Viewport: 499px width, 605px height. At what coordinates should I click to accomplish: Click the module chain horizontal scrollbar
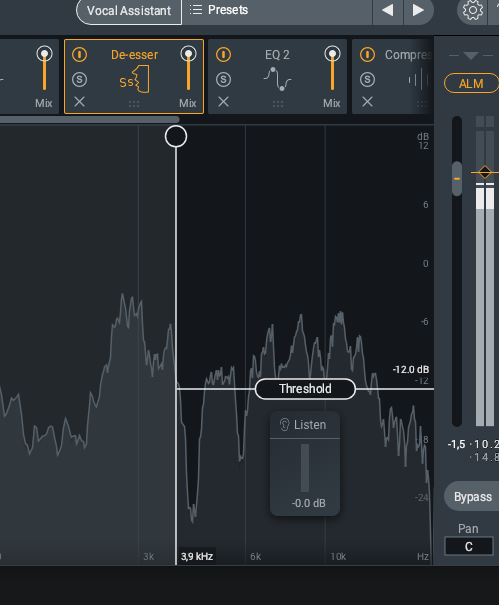pos(90,120)
